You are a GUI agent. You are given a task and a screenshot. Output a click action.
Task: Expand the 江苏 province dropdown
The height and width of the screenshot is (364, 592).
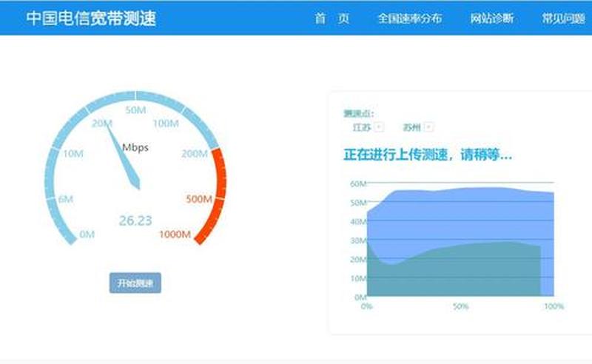379,127
